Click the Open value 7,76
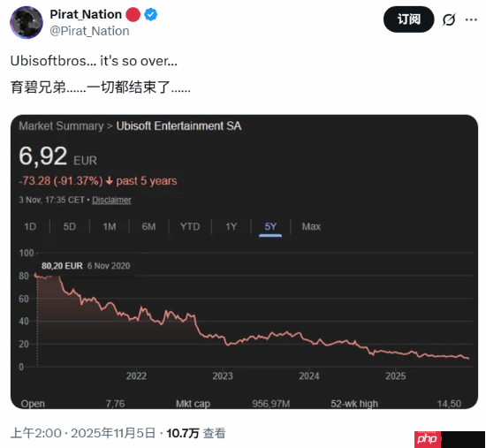 [x=115, y=404]
